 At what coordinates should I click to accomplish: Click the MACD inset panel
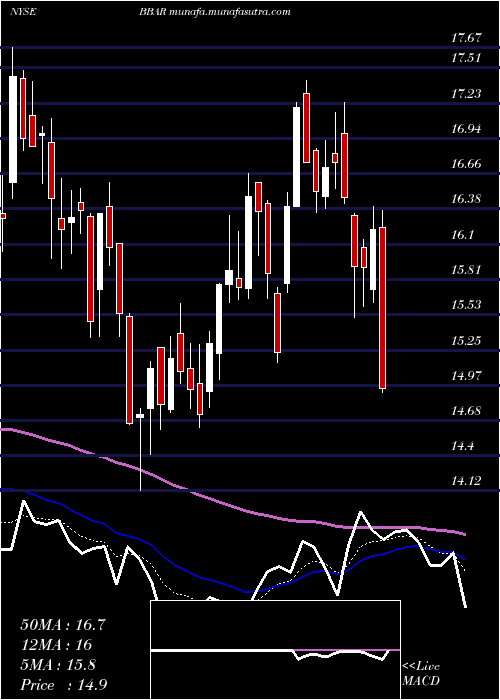click(275, 650)
